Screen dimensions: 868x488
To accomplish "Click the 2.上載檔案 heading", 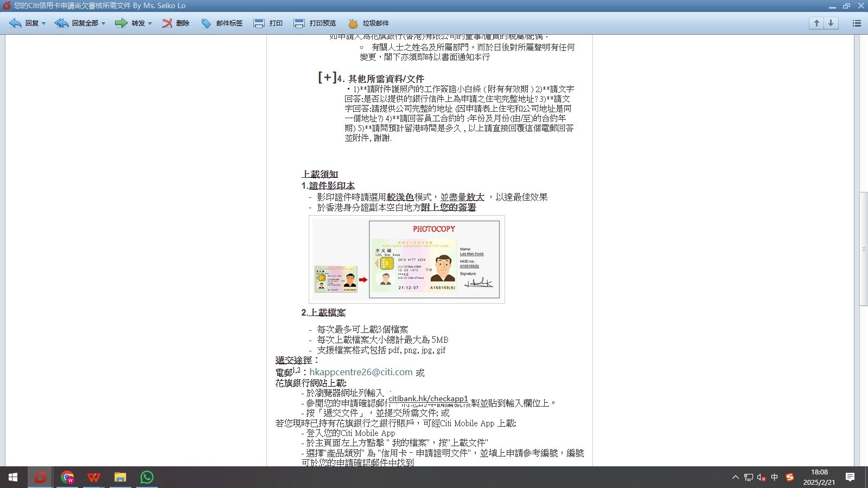I will click(323, 312).
